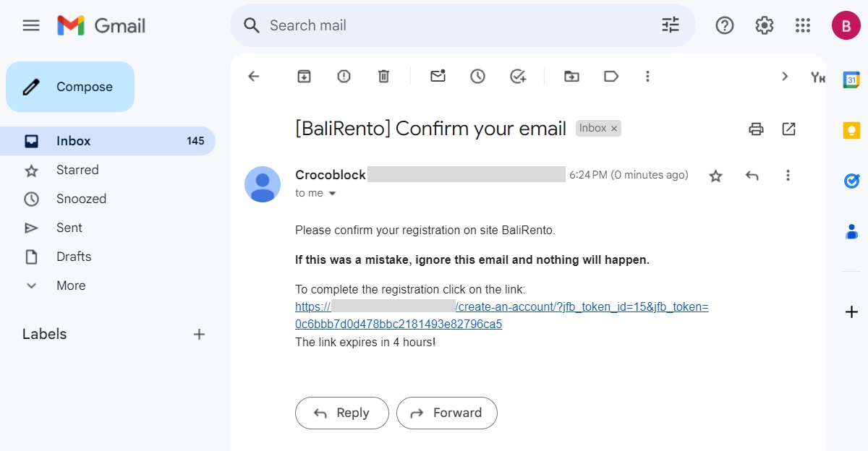868x451 pixels.
Task: Snooze this email
Action: pyautogui.click(x=477, y=76)
